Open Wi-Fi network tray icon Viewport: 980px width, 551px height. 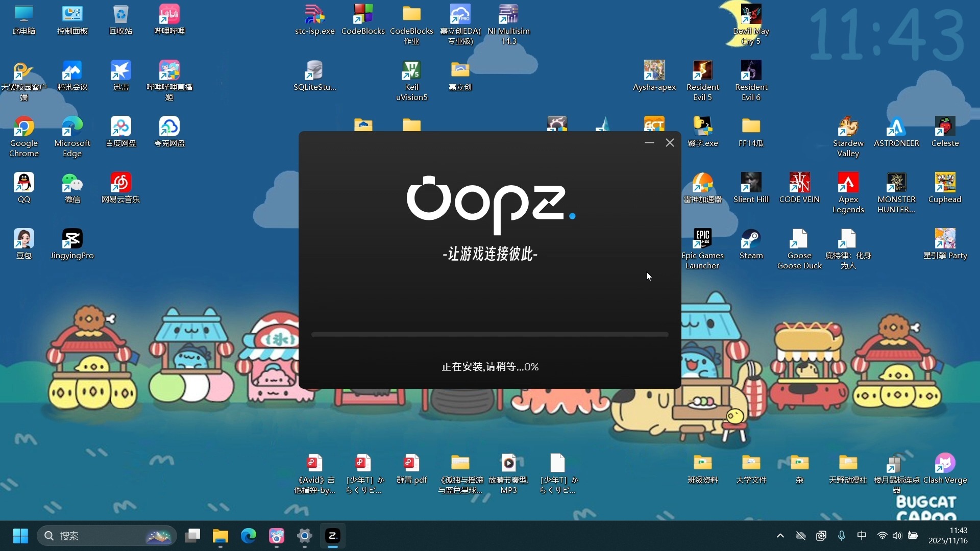coord(882,536)
